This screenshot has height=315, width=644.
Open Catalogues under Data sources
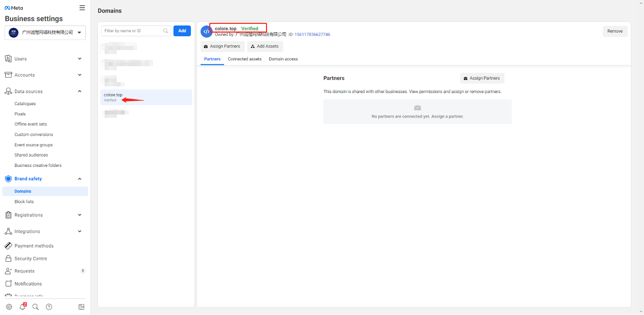coord(25,104)
